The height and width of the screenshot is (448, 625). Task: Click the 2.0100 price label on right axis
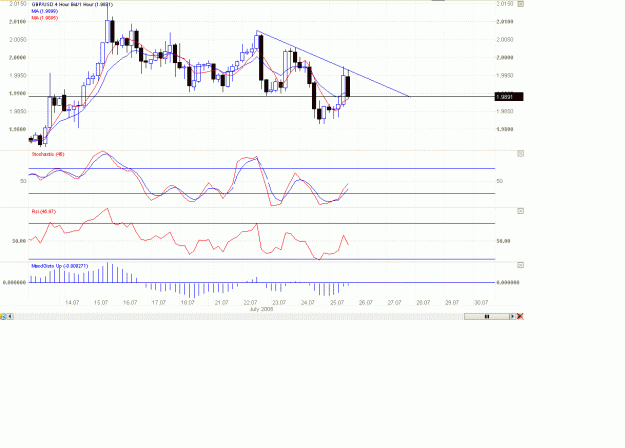505,22
